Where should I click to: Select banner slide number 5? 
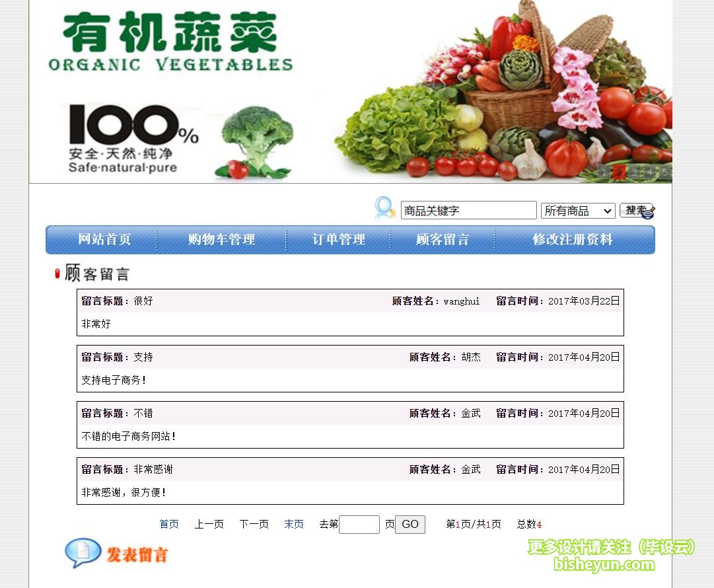tap(665, 172)
